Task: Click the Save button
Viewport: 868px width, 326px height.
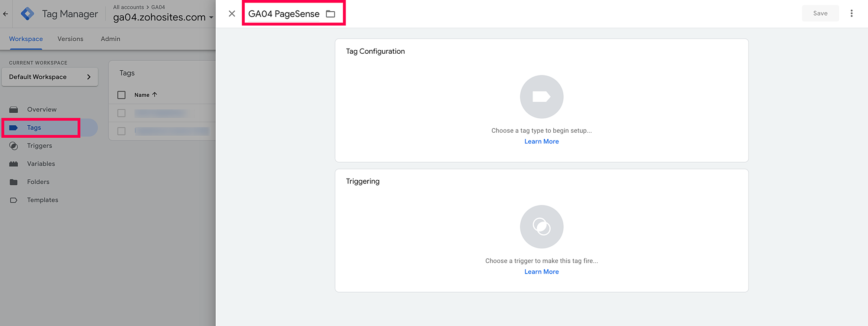Action: [x=820, y=13]
